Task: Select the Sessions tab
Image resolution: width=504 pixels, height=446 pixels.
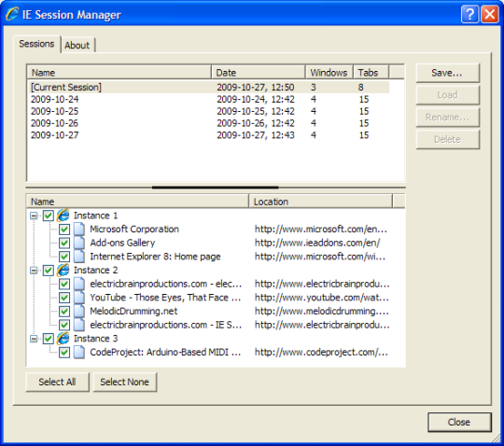Action: 36,44
